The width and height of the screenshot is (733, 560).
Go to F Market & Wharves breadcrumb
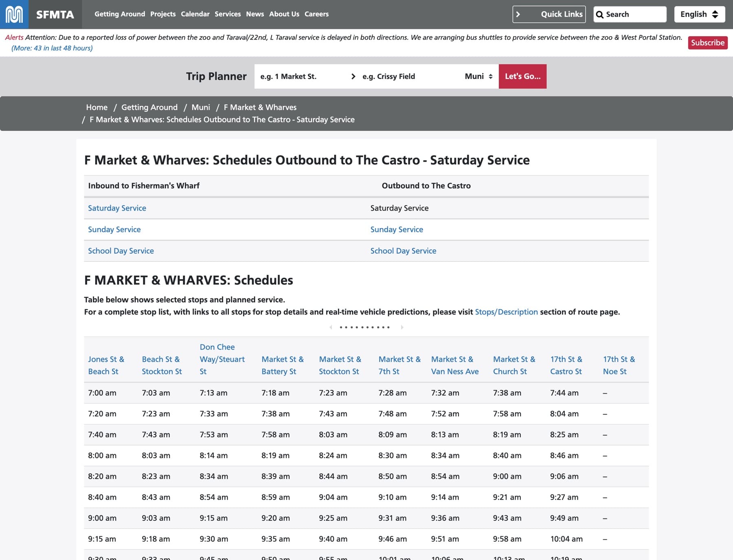click(260, 107)
